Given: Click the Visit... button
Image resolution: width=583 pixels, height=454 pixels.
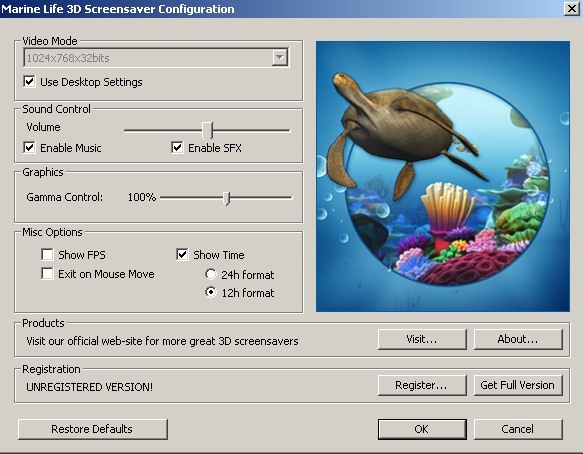Looking at the screenshot, I should pos(422,339).
